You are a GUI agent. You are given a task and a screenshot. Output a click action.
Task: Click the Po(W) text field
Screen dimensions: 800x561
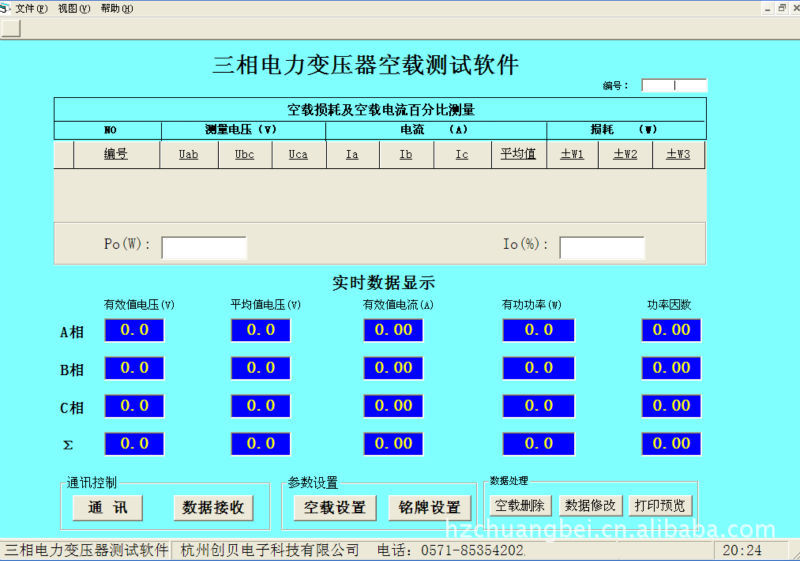pos(204,248)
